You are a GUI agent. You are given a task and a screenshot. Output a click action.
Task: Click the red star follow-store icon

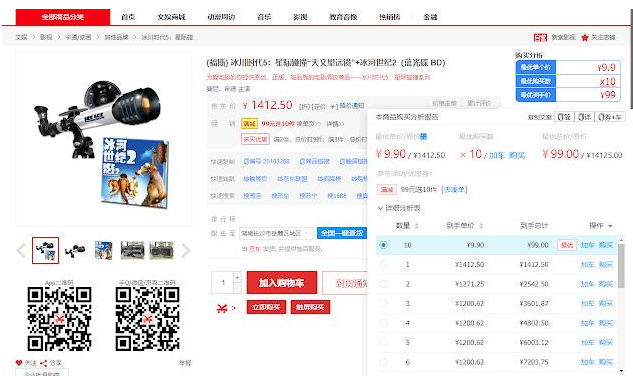click(x=585, y=38)
